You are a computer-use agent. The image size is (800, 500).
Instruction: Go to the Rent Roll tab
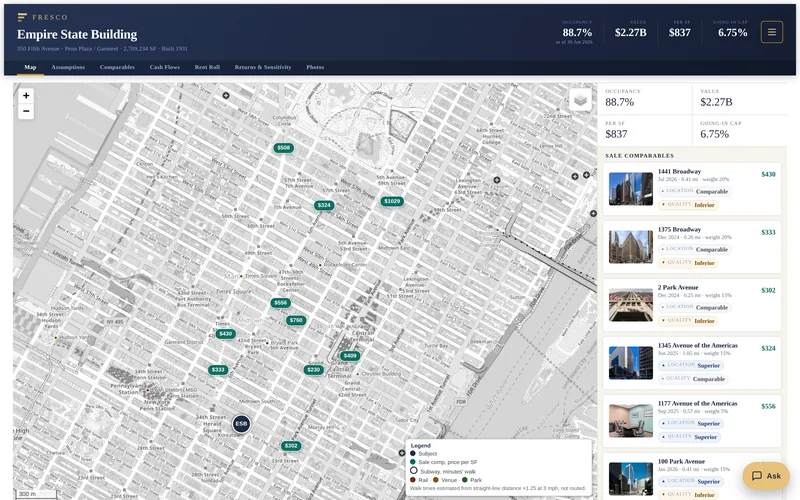(x=207, y=67)
